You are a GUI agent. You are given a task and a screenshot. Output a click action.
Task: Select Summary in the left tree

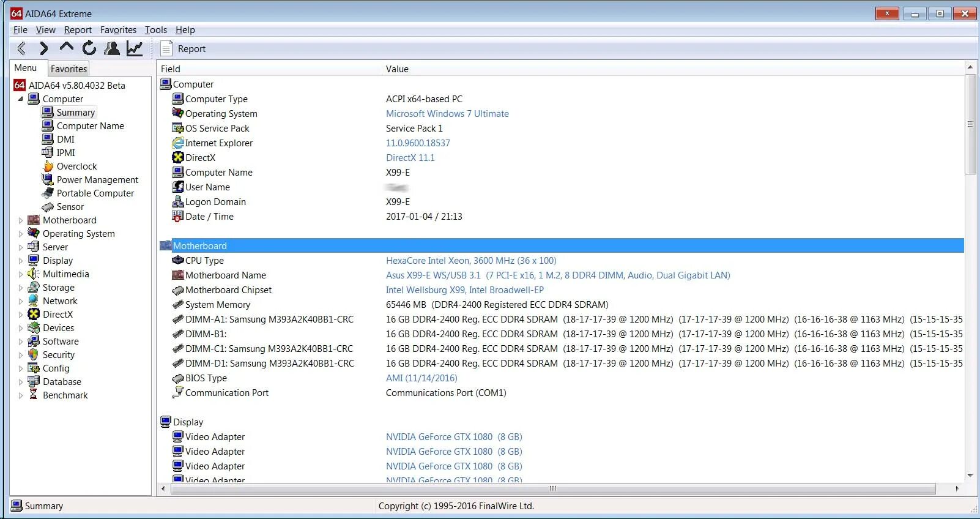(x=75, y=113)
